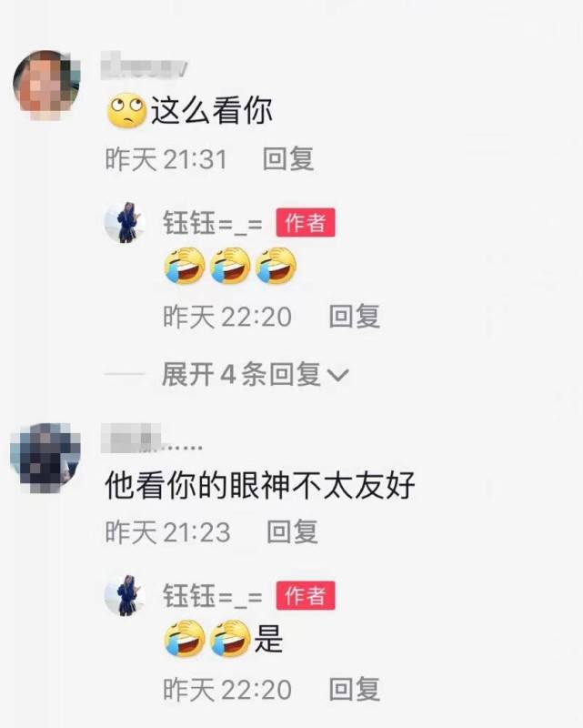
Task: Open the pixelated avatar of second commenter
Action: tap(45, 458)
